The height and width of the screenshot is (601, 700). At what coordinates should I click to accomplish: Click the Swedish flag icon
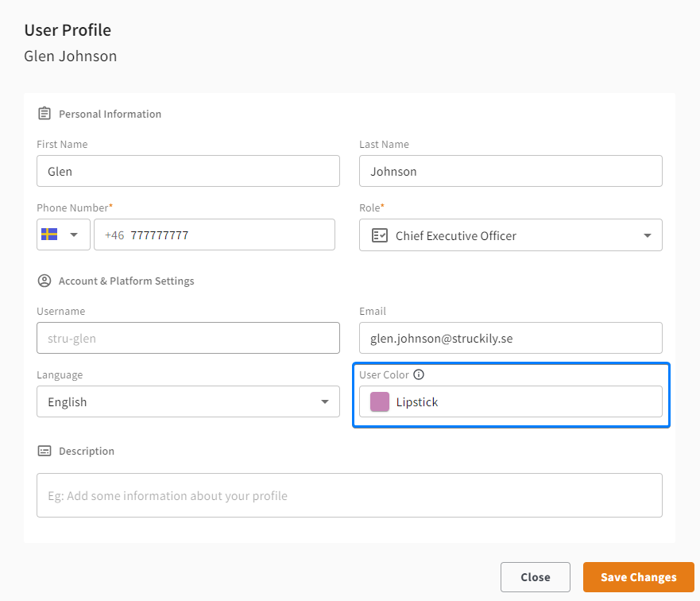[49, 234]
